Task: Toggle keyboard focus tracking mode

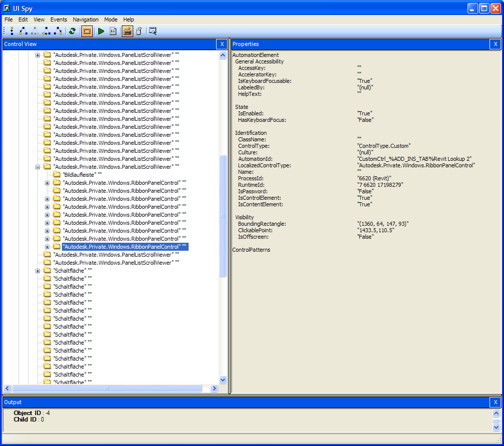Action: coord(127,30)
